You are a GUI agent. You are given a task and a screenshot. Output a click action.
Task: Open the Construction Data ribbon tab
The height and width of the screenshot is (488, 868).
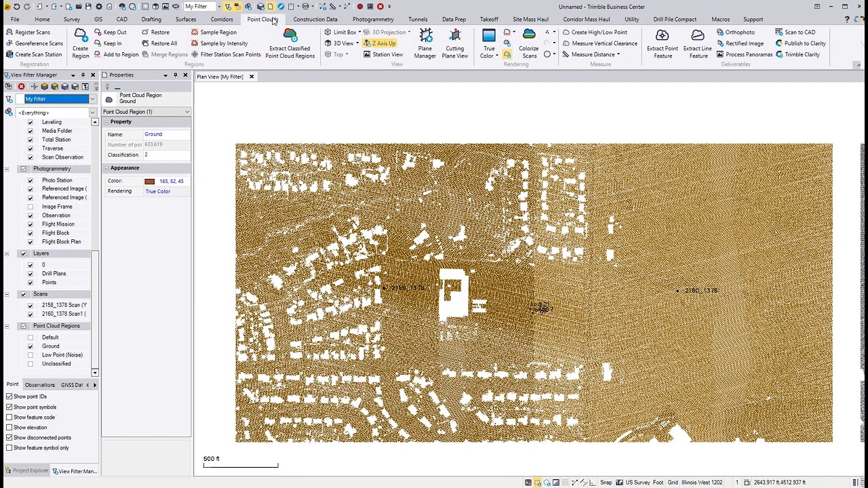pos(315,20)
